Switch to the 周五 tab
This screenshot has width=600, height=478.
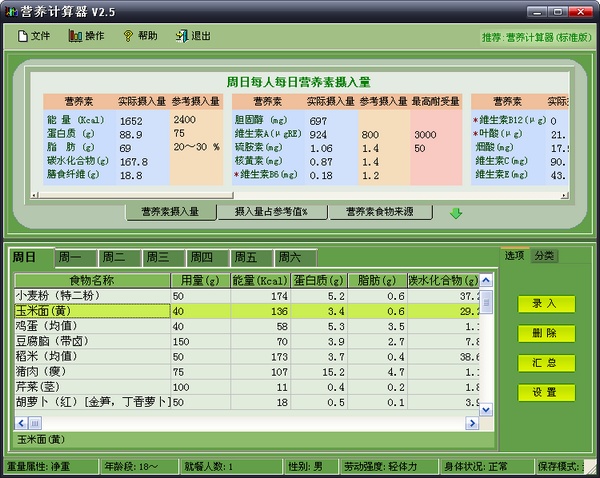point(251,257)
